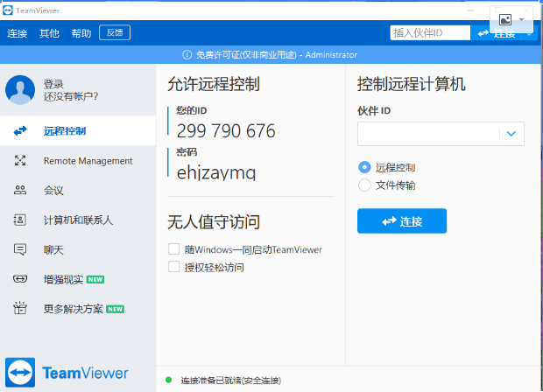Image resolution: width=543 pixels, height=392 pixels.
Task: Click the top toolbar 连接 button
Action: 496,33
